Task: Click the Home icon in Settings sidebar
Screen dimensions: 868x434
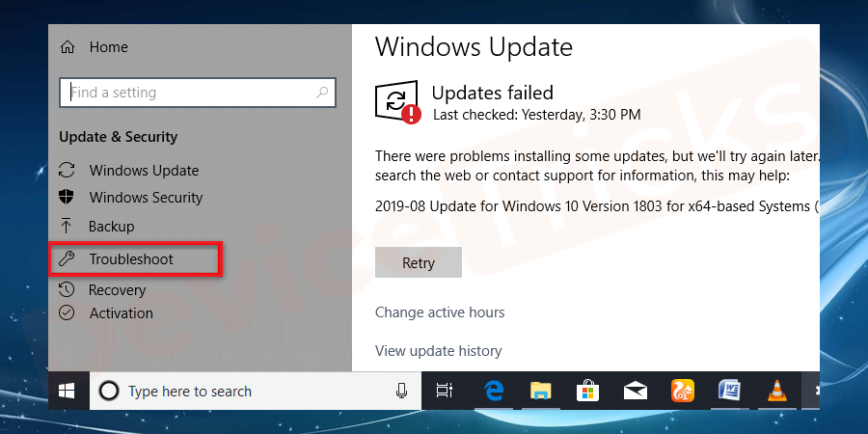Action: (67, 47)
